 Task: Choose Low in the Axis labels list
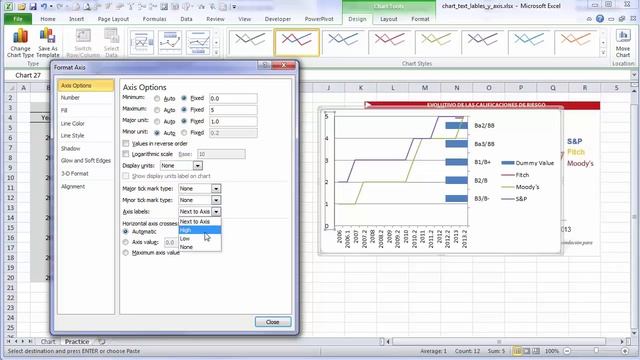click(200, 238)
